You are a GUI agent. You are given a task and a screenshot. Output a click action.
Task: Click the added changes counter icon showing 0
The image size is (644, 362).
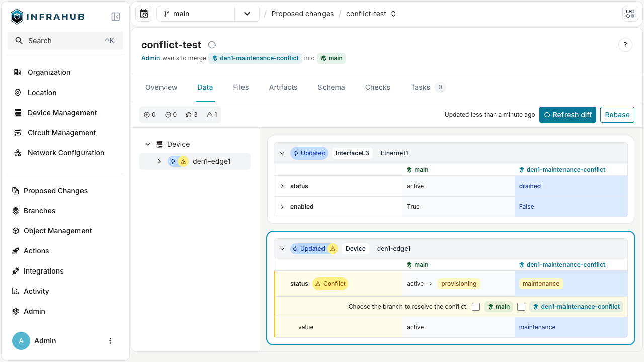(147, 115)
